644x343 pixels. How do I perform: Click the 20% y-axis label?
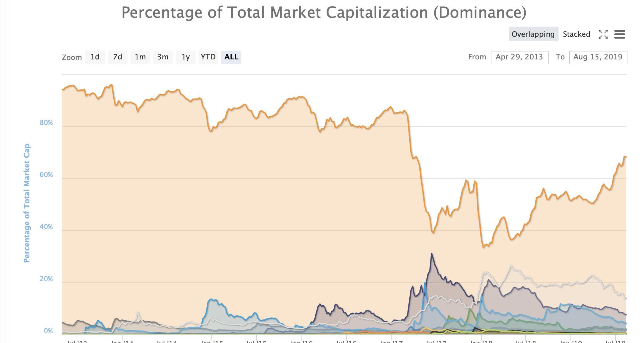(x=46, y=279)
